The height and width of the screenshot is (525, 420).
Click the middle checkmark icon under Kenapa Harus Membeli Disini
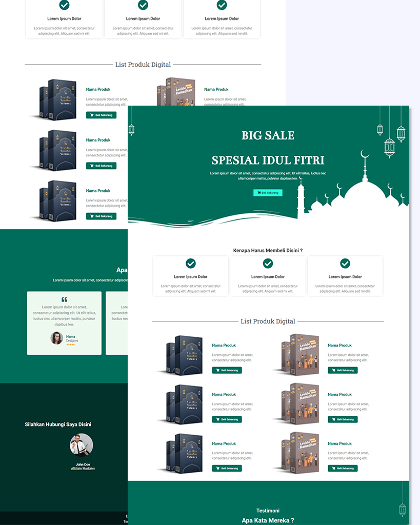click(268, 264)
